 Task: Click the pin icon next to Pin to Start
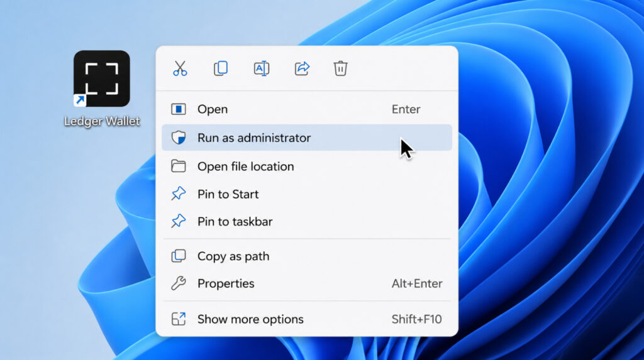click(179, 194)
